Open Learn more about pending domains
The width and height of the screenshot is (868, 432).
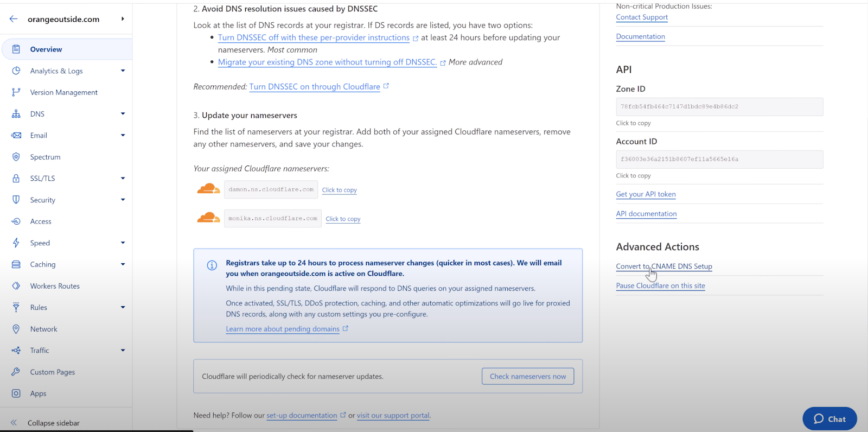coord(283,329)
